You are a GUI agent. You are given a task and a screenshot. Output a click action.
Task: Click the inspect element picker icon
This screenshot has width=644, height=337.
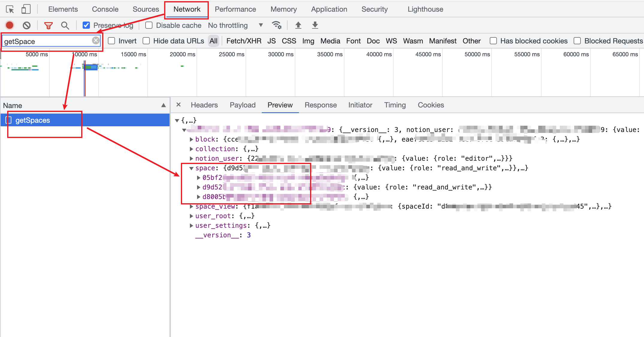(x=10, y=10)
